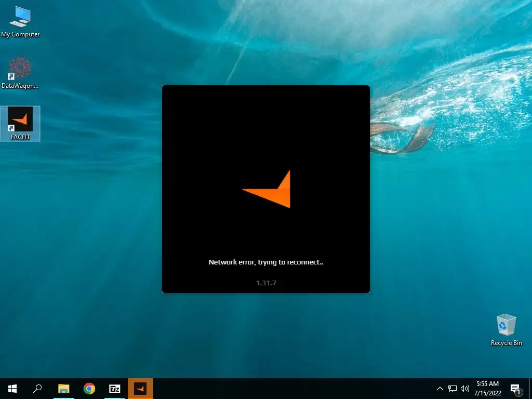Select the DataWagon desktop shortcut
The height and width of the screenshot is (399, 532).
coord(20,73)
